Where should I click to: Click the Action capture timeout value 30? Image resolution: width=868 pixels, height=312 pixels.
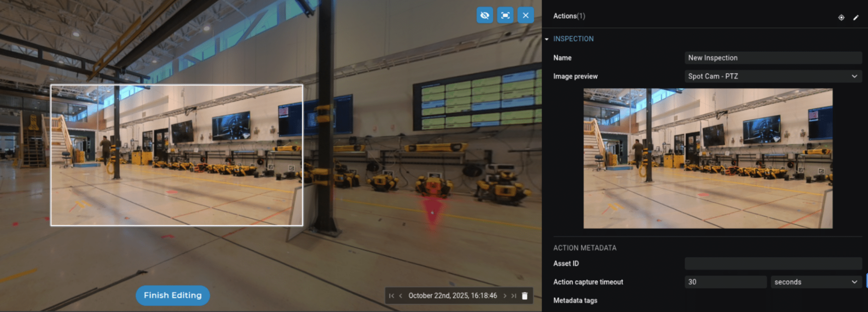726,282
